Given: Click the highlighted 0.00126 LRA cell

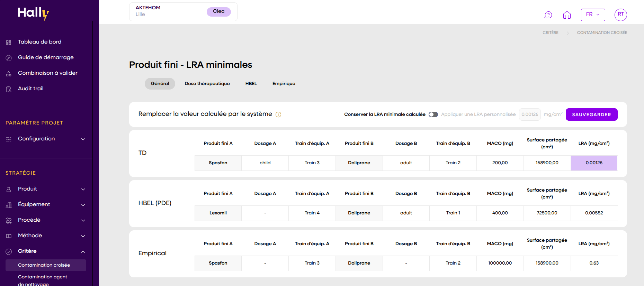Looking at the screenshot, I should (x=594, y=163).
